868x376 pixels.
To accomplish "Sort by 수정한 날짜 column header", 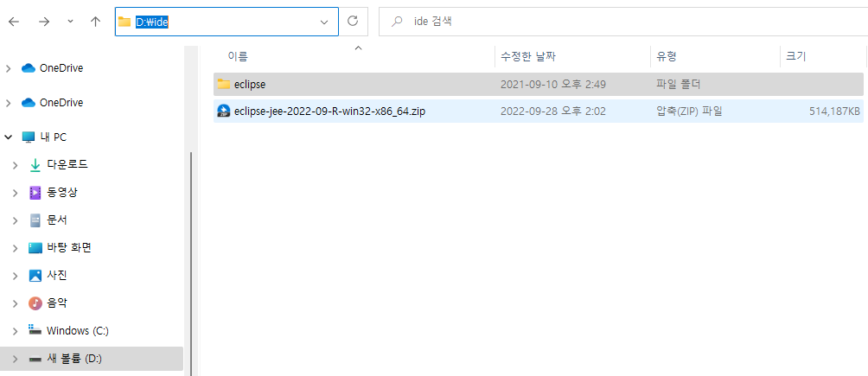I will (528, 56).
